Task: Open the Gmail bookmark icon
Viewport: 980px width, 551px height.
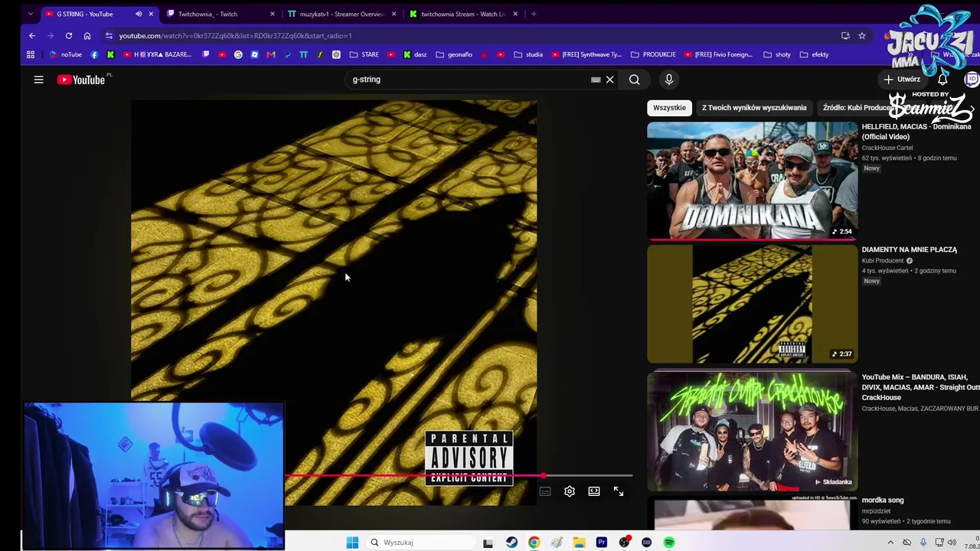Action: pos(271,54)
